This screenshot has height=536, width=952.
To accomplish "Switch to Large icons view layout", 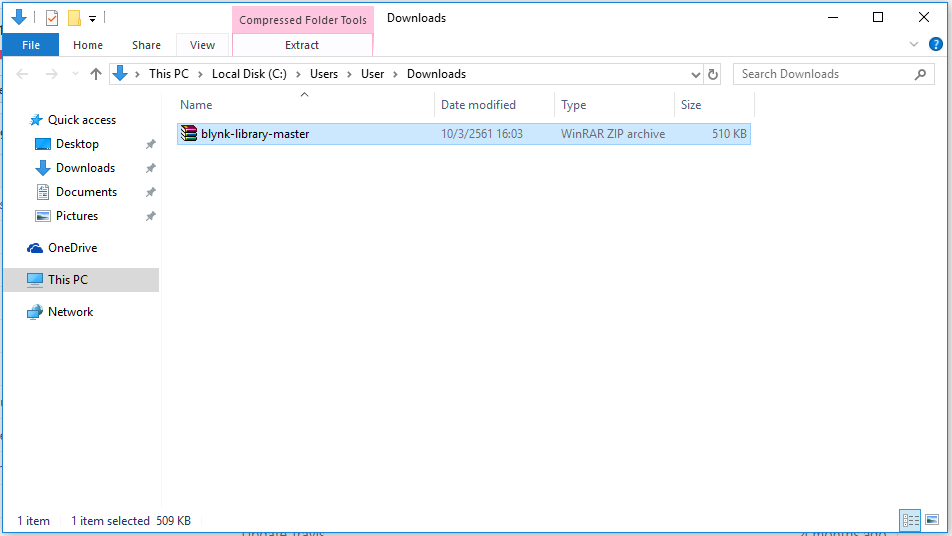I will 932,520.
